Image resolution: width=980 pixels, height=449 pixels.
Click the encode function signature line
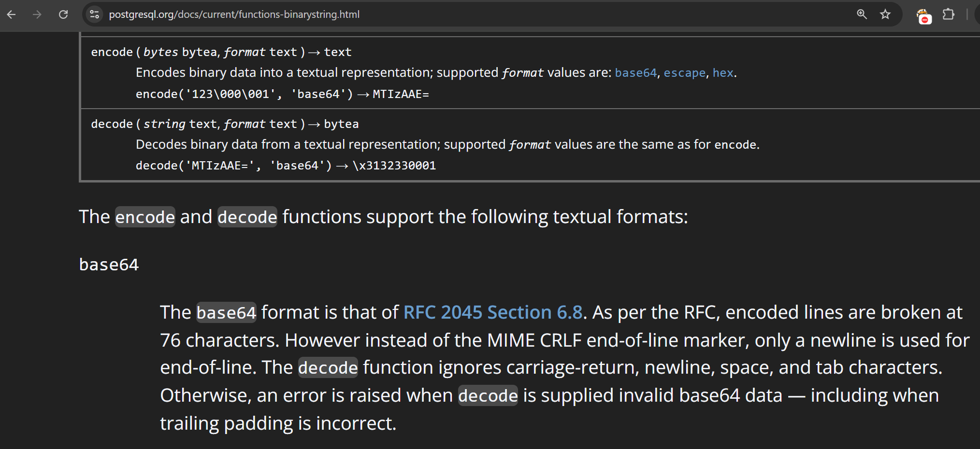221,52
